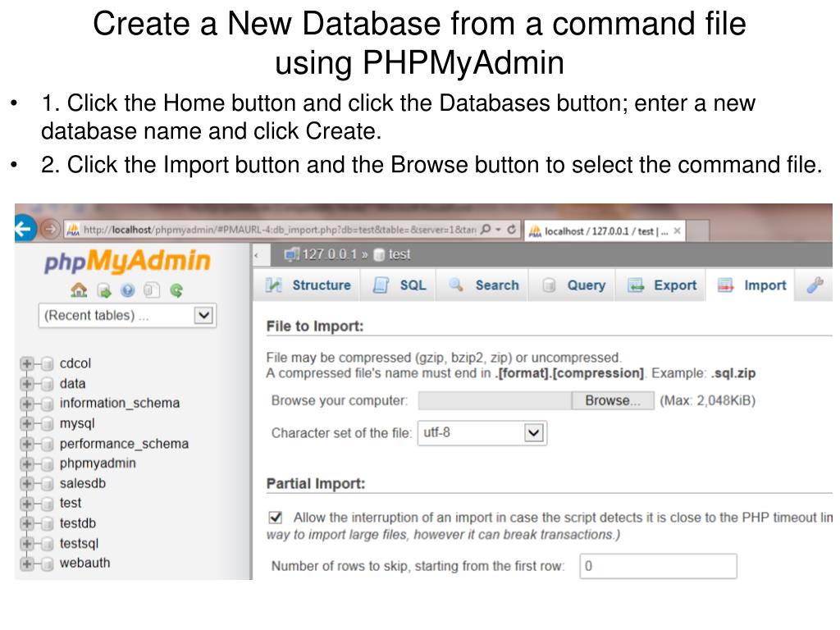840x630 pixels.
Task: Expand the cdcol database tree node
Action: 26,363
